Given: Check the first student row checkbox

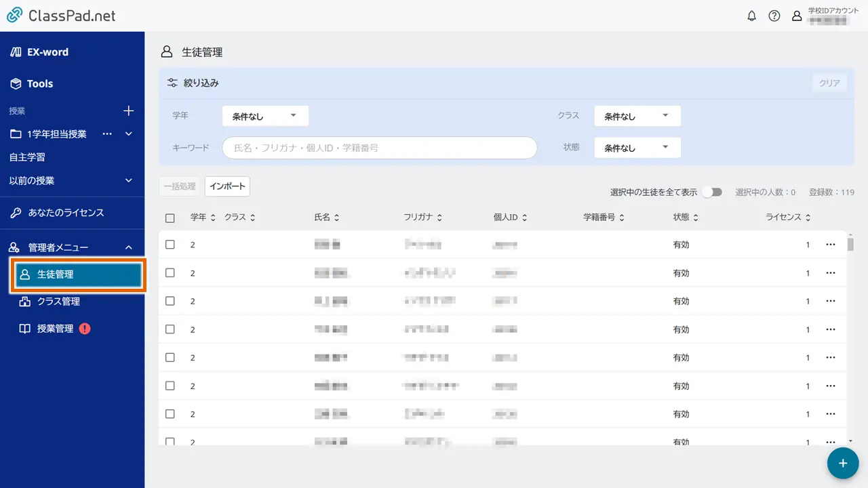Looking at the screenshot, I should (x=170, y=245).
